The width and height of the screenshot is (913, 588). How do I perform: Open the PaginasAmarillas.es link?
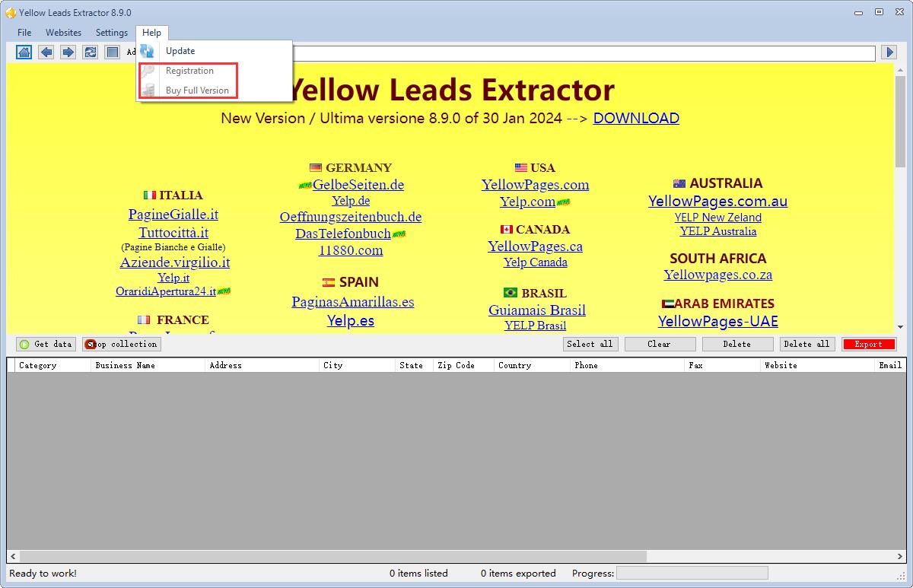point(353,302)
